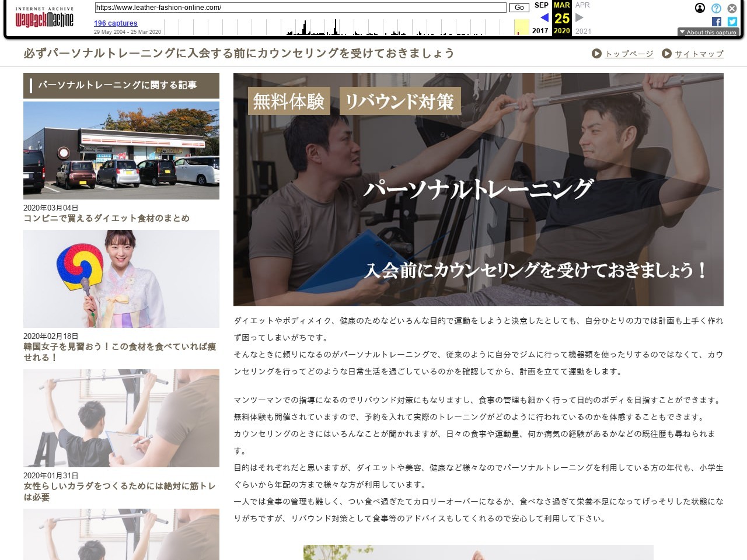Click the Wayback Machine logo
The image size is (747, 560).
tap(44, 19)
